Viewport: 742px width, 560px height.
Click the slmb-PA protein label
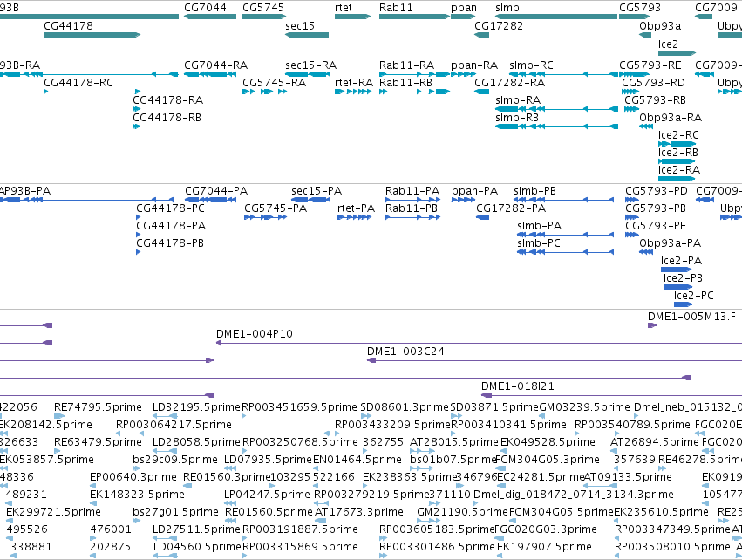[x=539, y=226]
